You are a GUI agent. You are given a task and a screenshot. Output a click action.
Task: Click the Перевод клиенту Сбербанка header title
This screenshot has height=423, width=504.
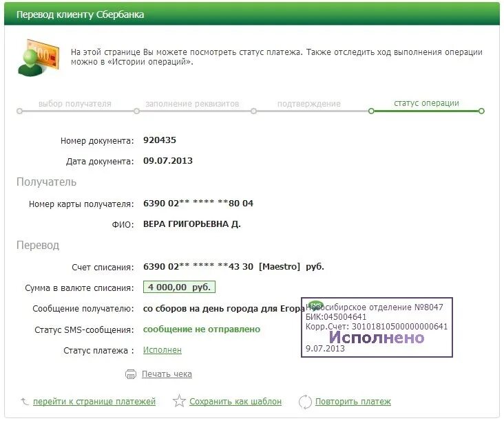(x=80, y=14)
